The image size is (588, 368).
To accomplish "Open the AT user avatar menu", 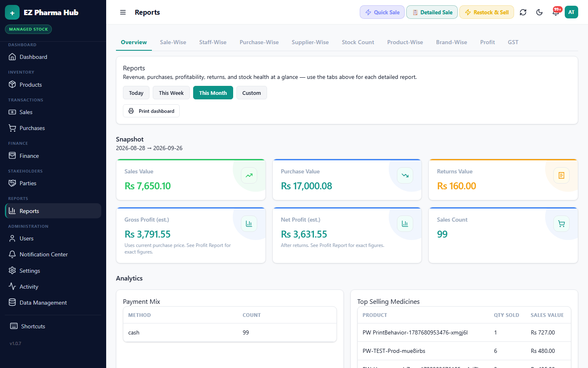I will [571, 12].
